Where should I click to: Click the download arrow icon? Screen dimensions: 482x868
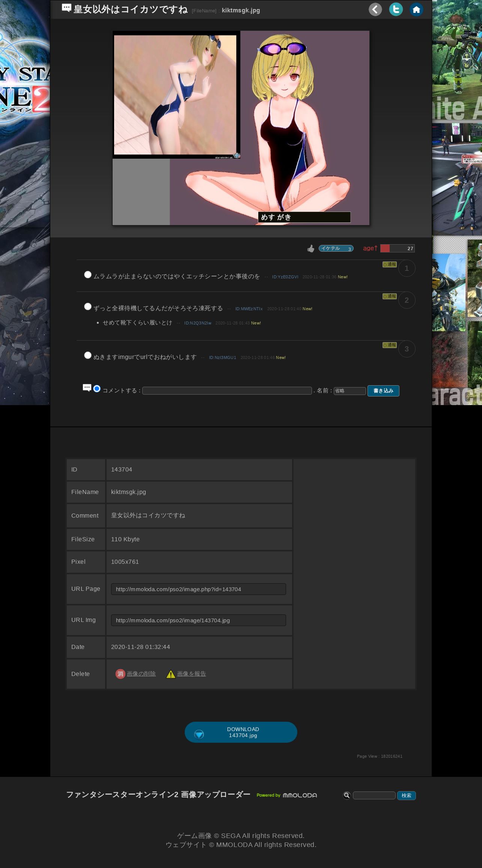[199, 734]
